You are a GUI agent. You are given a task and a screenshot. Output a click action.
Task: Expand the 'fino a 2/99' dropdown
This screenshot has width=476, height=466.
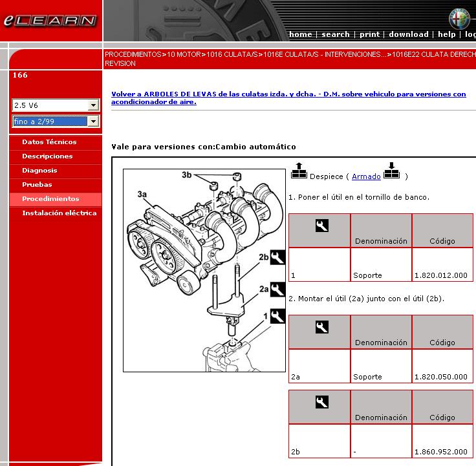tap(94, 122)
